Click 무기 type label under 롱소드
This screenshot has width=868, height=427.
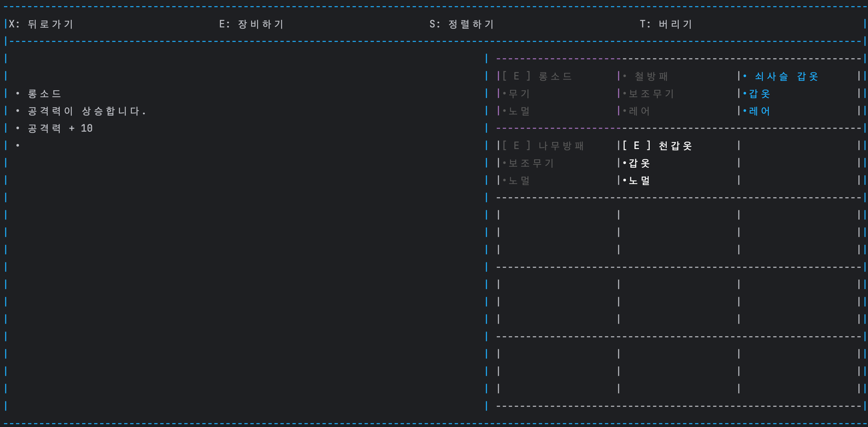[x=519, y=94]
